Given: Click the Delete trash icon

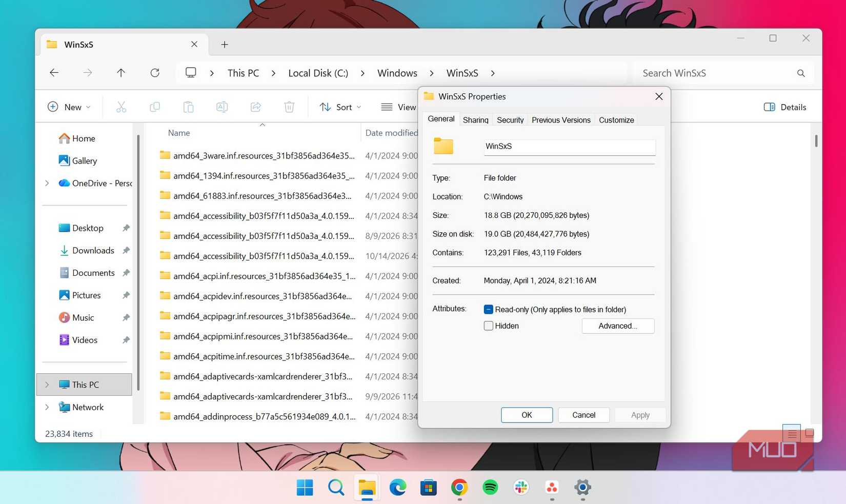Looking at the screenshot, I should click(x=289, y=107).
